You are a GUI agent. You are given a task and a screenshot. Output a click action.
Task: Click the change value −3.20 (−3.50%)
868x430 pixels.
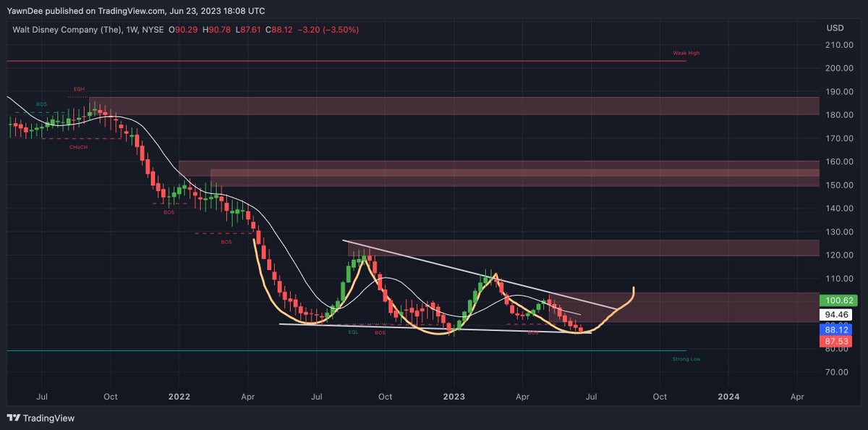click(329, 30)
